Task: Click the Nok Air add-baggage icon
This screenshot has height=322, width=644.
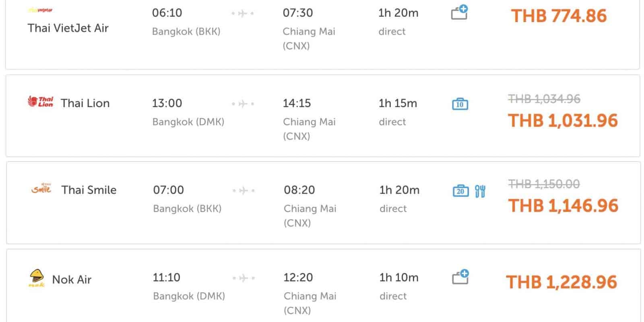Action: tap(460, 277)
